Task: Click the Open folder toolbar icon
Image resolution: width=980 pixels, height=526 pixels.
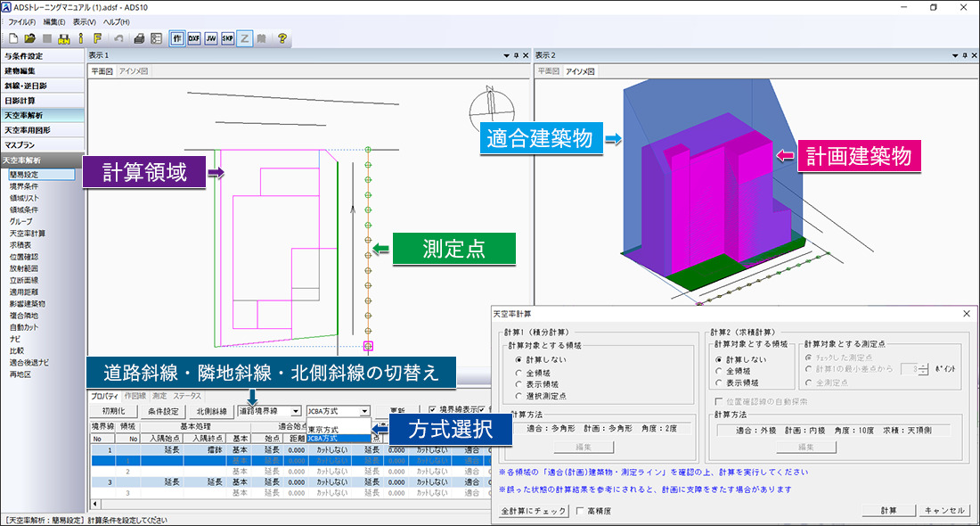Action: pos(29,38)
